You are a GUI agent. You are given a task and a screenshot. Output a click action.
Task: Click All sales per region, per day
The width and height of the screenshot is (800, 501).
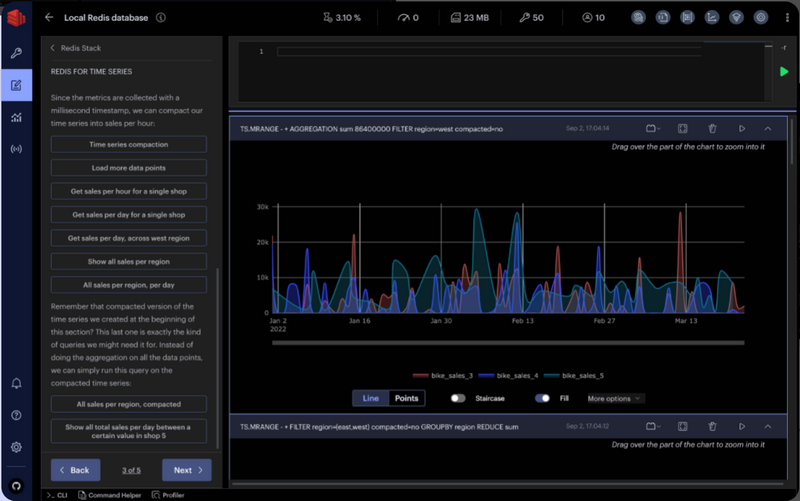[129, 285]
